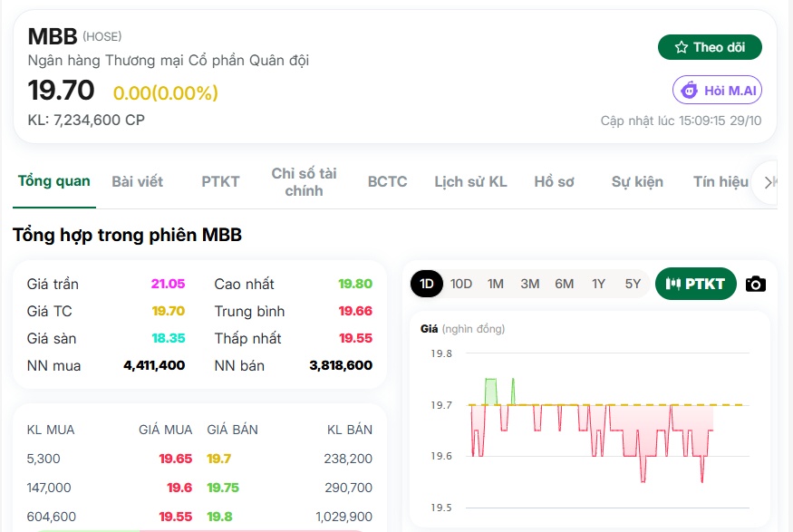Click ask price 19.8 in order book

(219, 517)
